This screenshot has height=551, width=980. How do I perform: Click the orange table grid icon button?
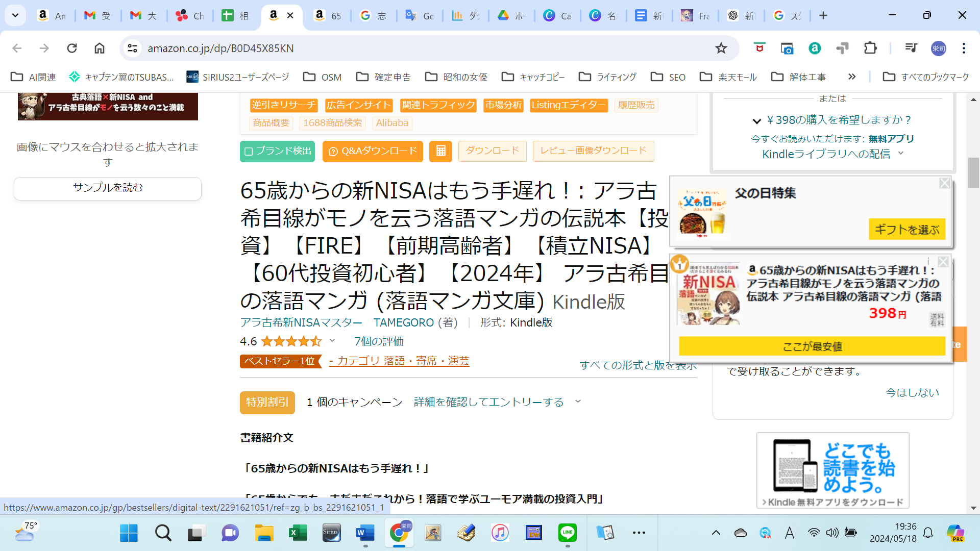(440, 151)
